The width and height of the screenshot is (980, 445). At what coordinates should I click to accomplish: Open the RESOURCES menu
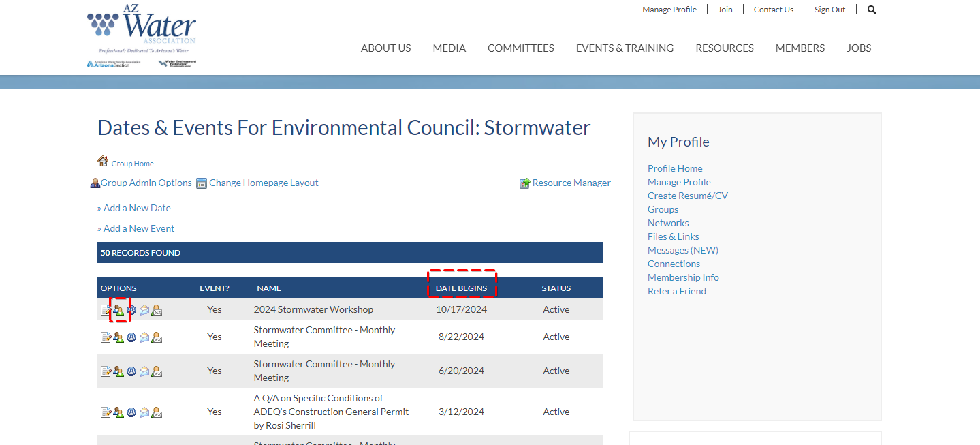725,48
